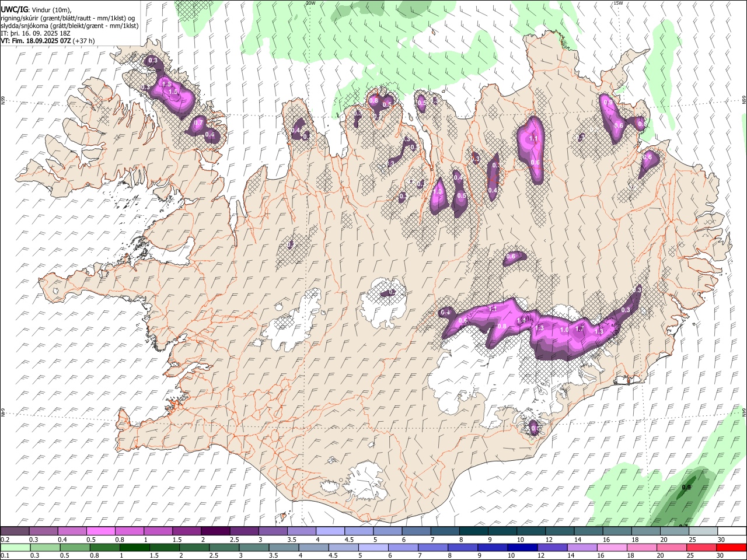Click the '0.1' label under lower legend row
This screenshot has height=560, width=747.
(5, 555)
